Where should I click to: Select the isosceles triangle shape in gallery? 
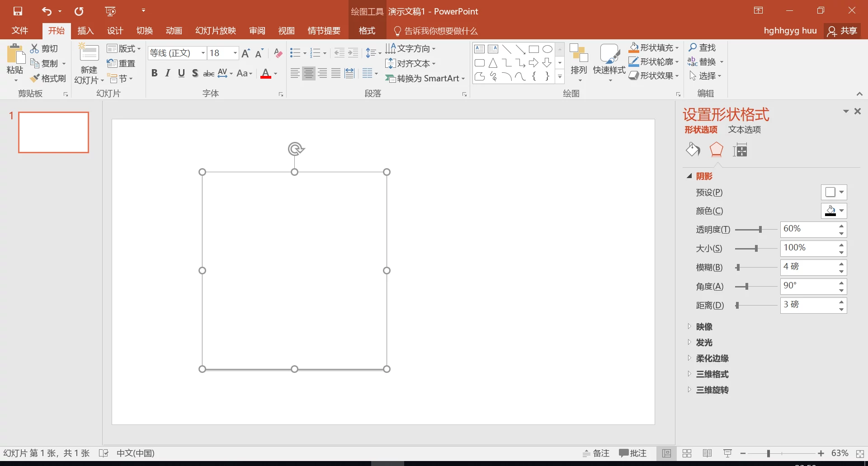[493, 63]
